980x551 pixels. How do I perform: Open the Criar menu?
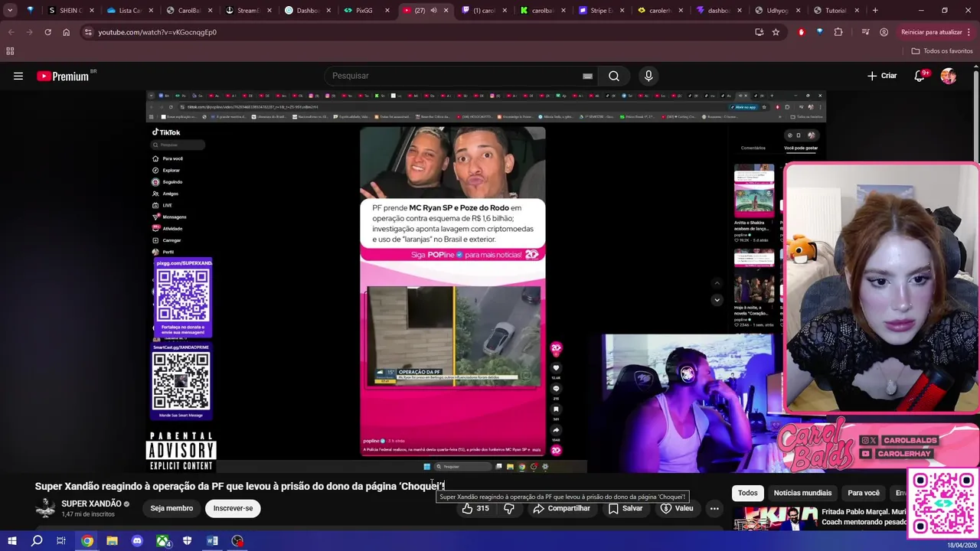pyautogui.click(x=881, y=76)
